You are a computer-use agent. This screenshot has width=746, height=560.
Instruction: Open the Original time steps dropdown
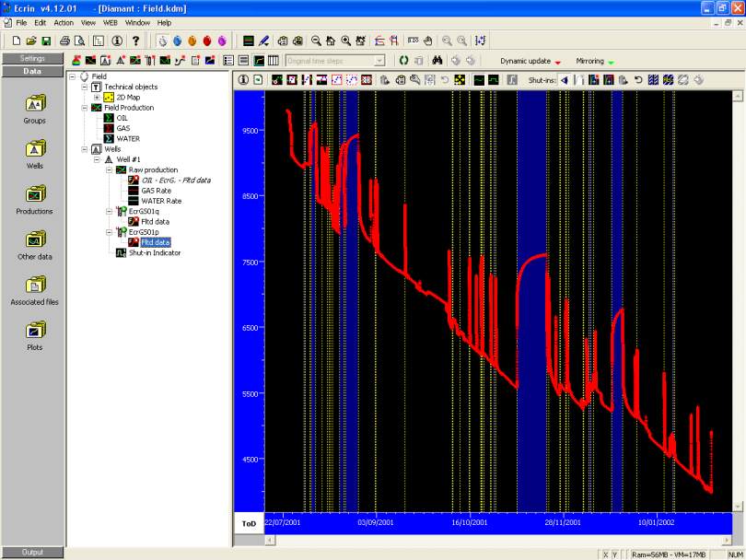click(379, 61)
